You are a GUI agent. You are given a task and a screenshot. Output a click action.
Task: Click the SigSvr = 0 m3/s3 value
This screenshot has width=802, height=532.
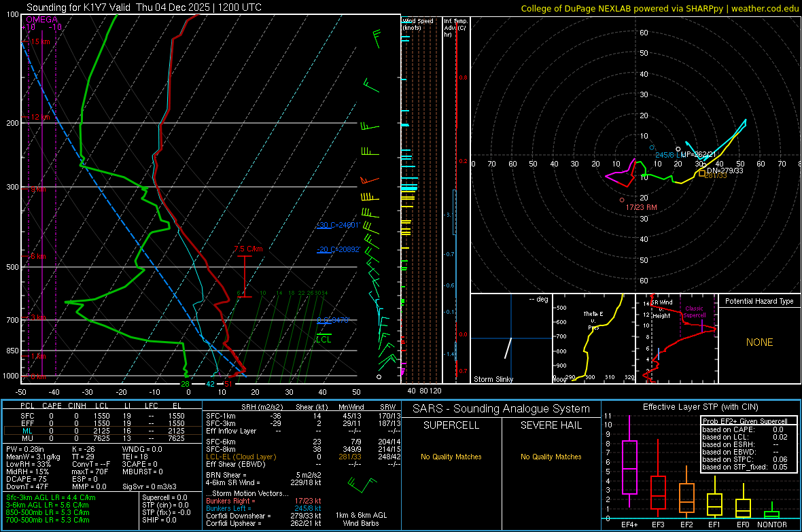click(x=150, y=487)
